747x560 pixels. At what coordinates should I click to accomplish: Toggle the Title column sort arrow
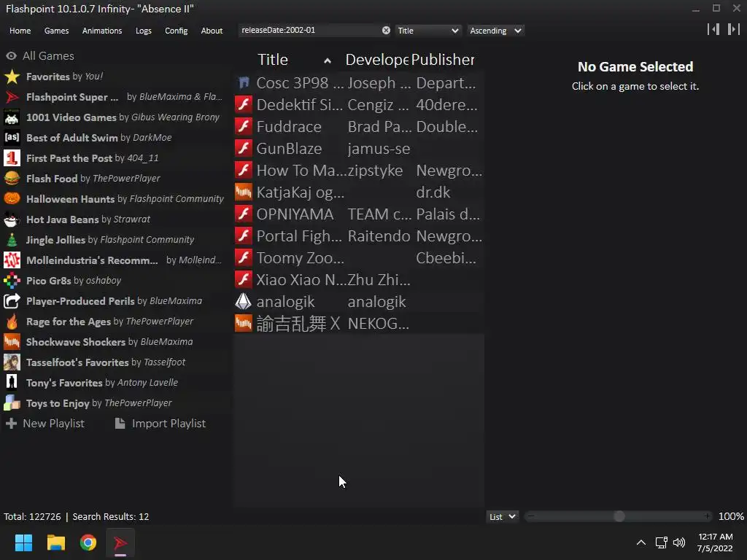pos(328,61)
